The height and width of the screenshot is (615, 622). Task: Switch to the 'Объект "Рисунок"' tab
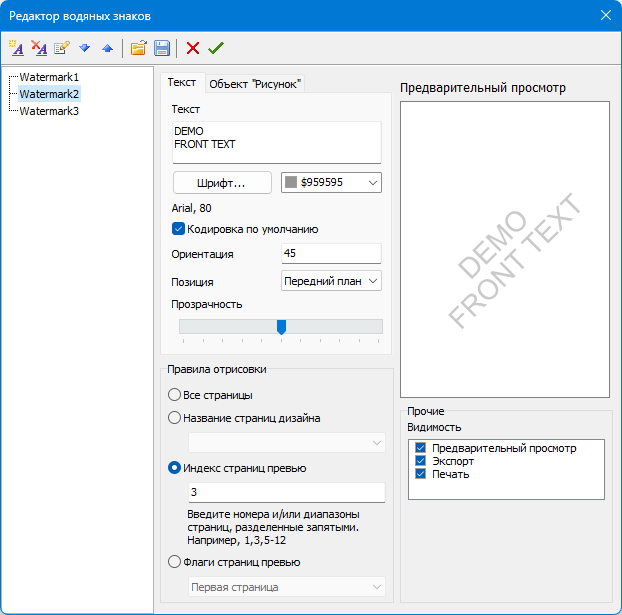254,84
